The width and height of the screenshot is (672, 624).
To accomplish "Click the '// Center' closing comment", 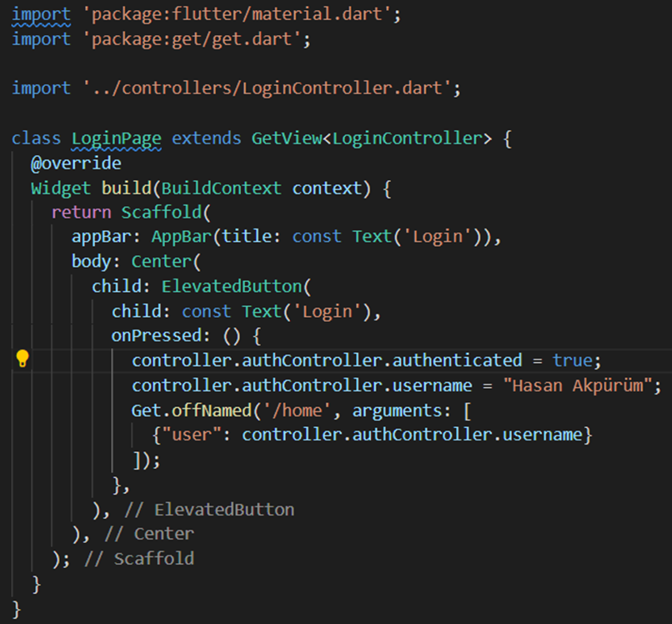I will point(149,534).
